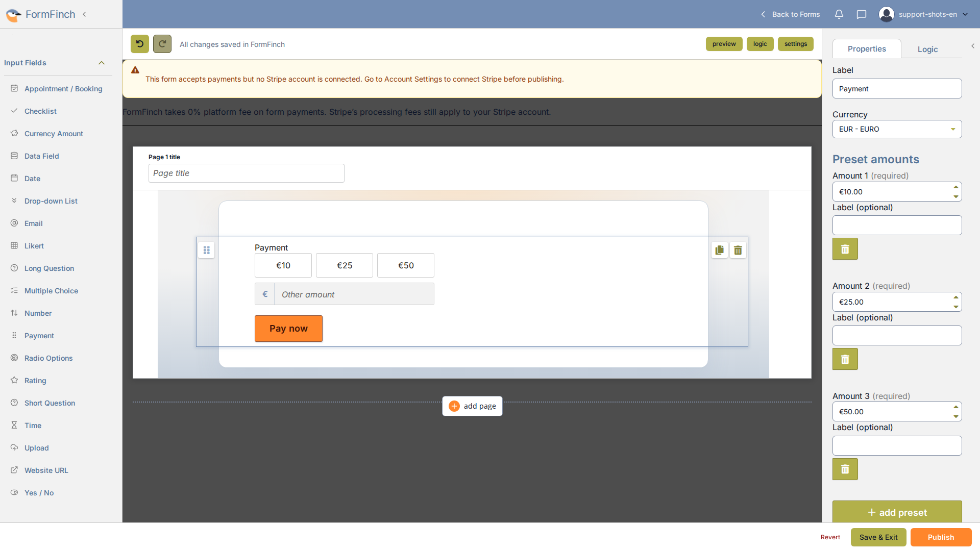Increase Amount 1 with the up stepper
Image resolution: width=980 pixels, height=551 pixels.
[955, 187]
